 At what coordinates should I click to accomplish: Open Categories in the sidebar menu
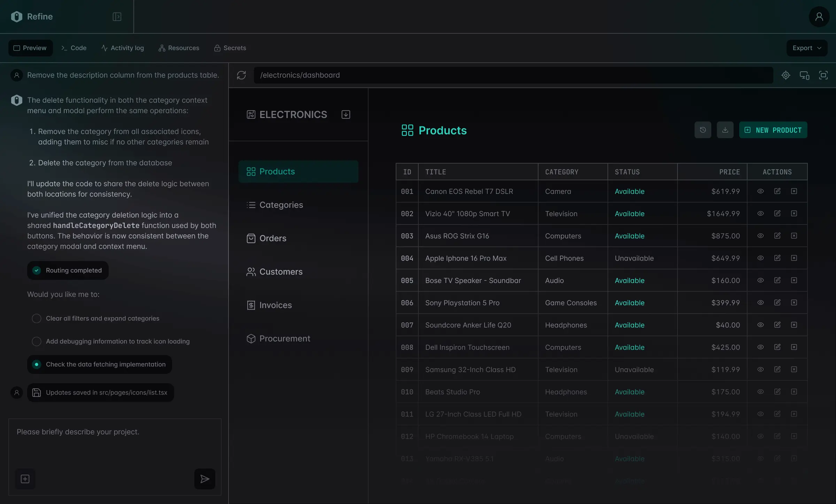[x=281, y=205]
